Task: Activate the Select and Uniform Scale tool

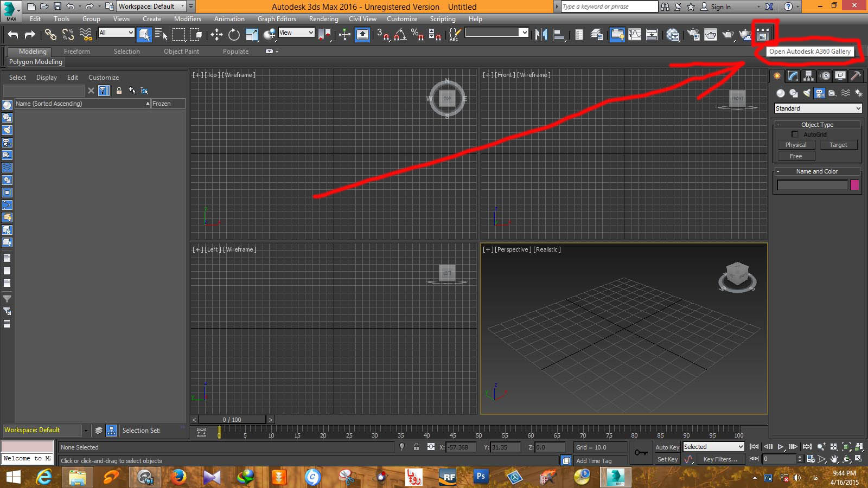Action: 252,35
